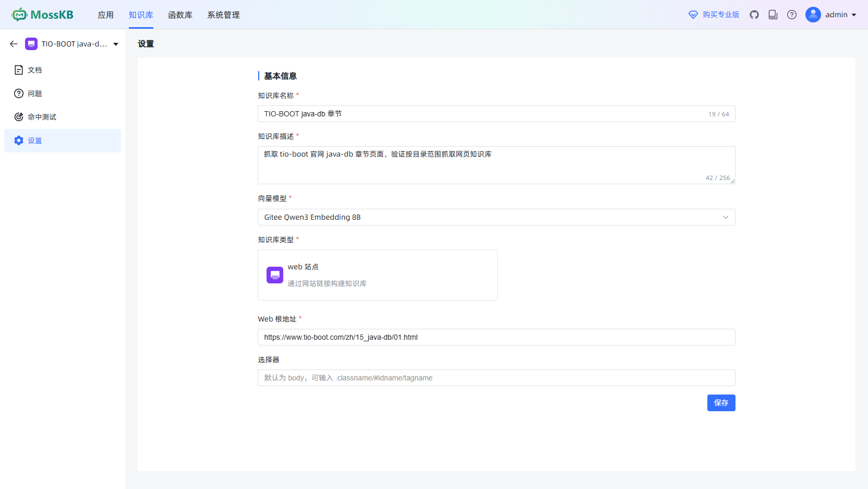Switch to the 知识库 tab

point(141,15)
